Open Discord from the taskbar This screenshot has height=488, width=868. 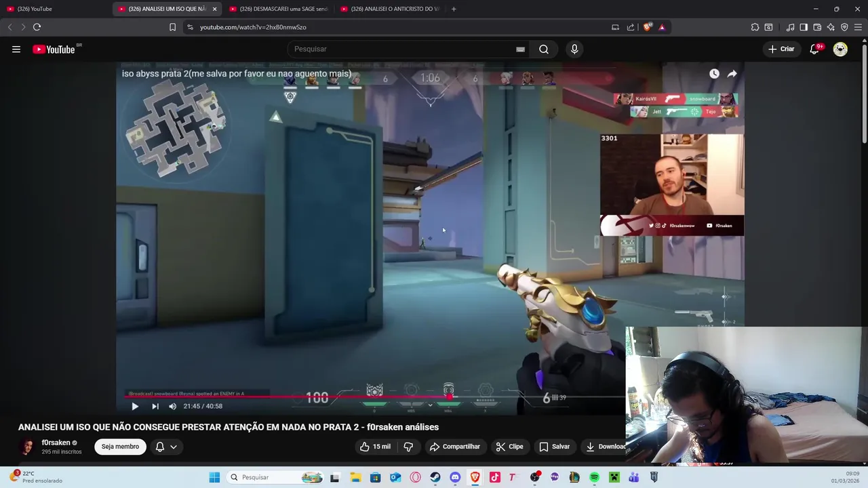tap(455, 477)
